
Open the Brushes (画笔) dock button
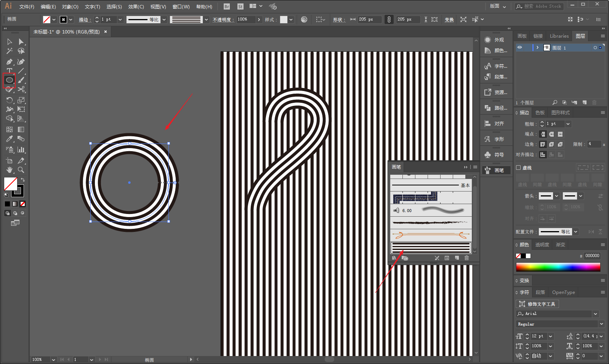coord(495,170)
